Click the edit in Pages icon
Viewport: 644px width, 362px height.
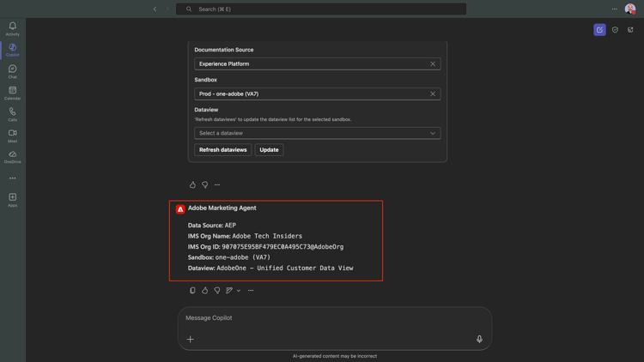(x=229, y=290)
